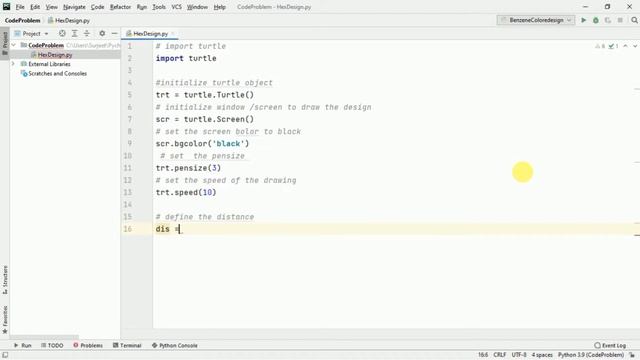Open the Code menu
The height and width of the screenshot is (360, 640).
tap(97, 7)
